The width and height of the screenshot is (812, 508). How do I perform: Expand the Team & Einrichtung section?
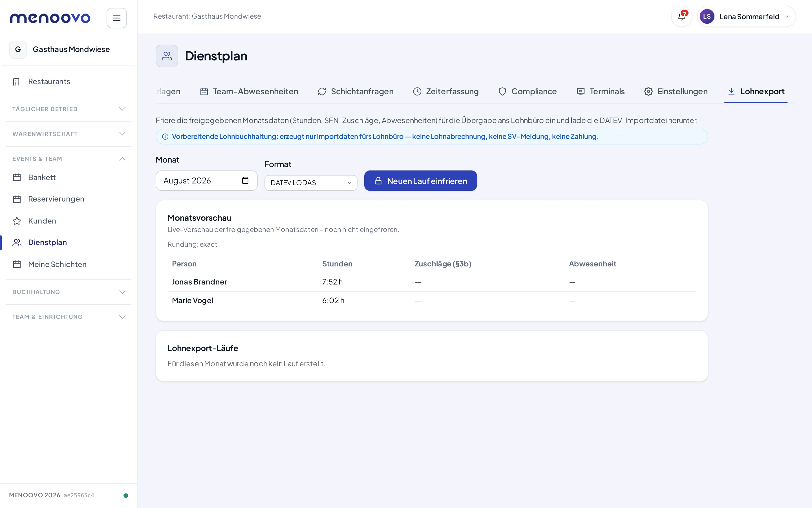69,317
